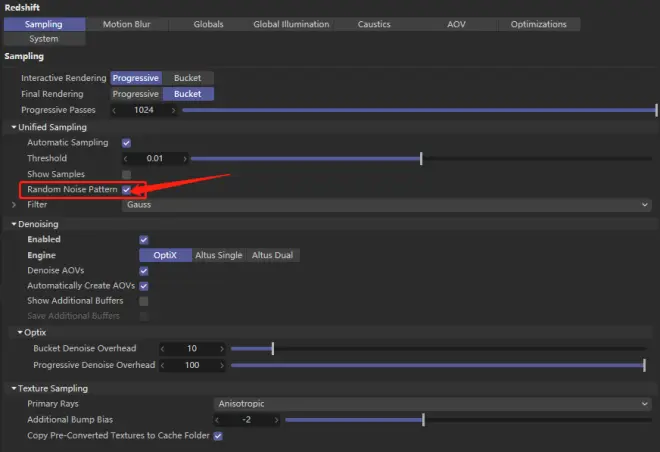Open the Primary Rays Anisotropic dropdown
The image size is (660, 452).
click(x=432, y=404)
